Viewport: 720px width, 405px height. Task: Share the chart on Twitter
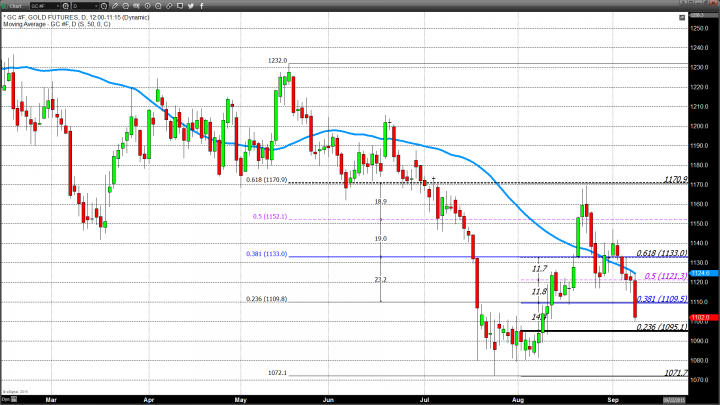pos(191,6)
